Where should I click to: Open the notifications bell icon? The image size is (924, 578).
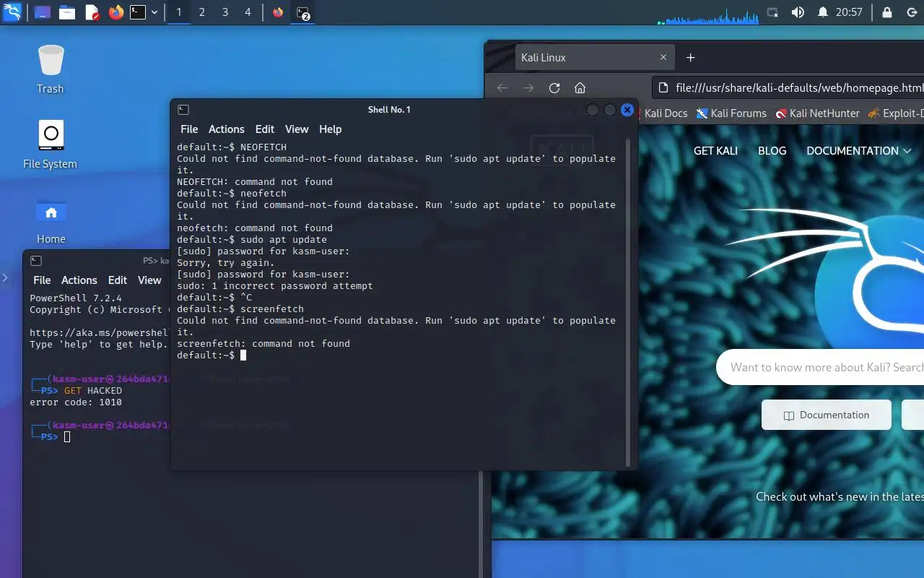822,12
